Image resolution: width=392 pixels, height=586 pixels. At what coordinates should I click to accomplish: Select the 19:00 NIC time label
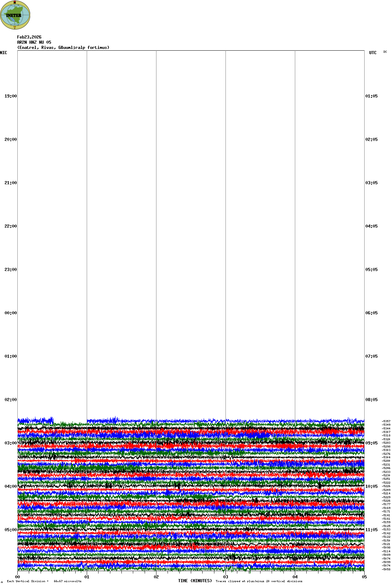pyautogui.click(x=10, y=96)
